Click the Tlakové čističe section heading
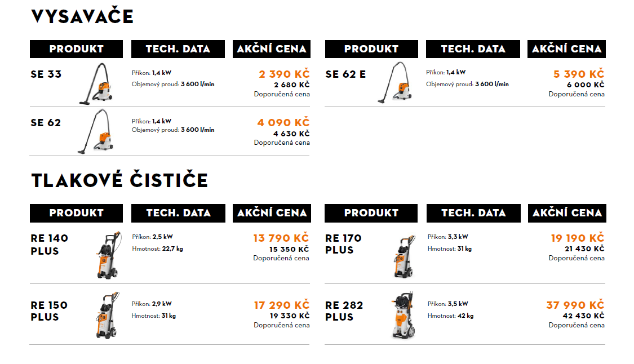Screen dimensions: 634x364 coord(119,180)
